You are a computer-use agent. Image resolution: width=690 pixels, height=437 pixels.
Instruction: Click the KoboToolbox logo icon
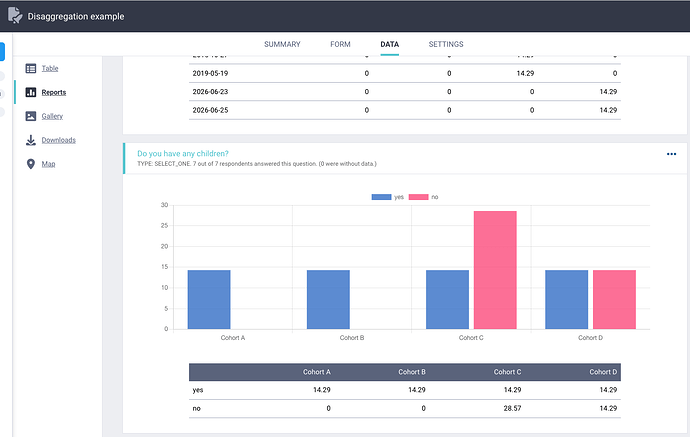click(15, 15)
